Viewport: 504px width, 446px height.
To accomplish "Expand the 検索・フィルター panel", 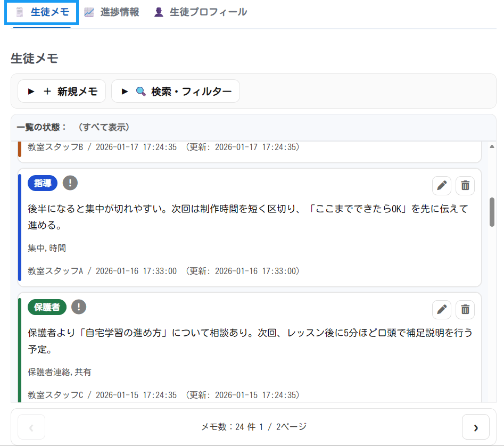I will [176, 91].
